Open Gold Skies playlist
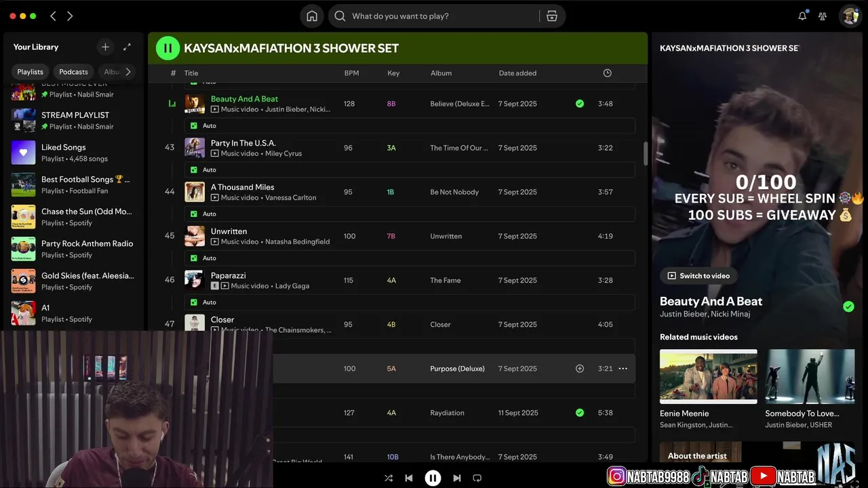The width and height of the screenshot is (868, 488). (x=73, y=281)
